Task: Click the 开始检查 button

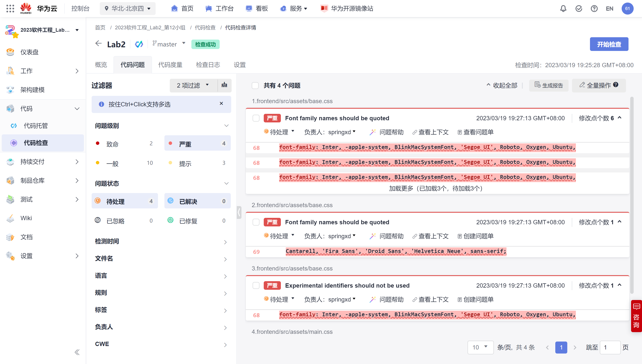Action: coord(609,44)
